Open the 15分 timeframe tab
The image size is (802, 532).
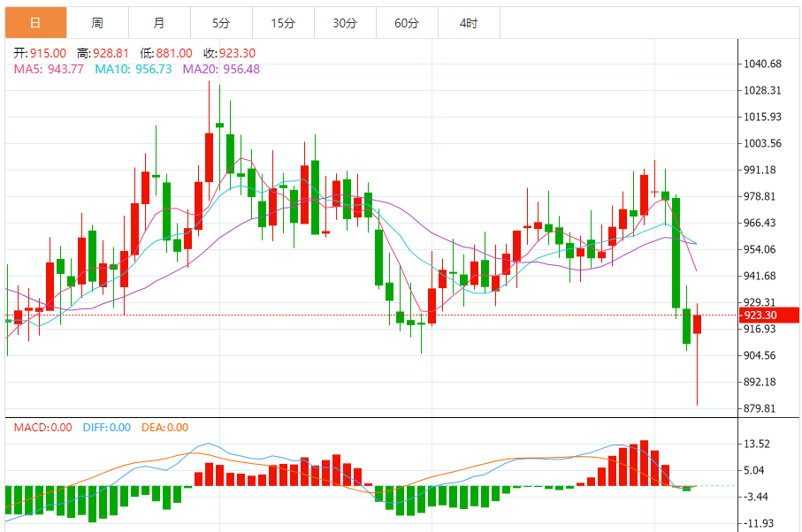283,23
